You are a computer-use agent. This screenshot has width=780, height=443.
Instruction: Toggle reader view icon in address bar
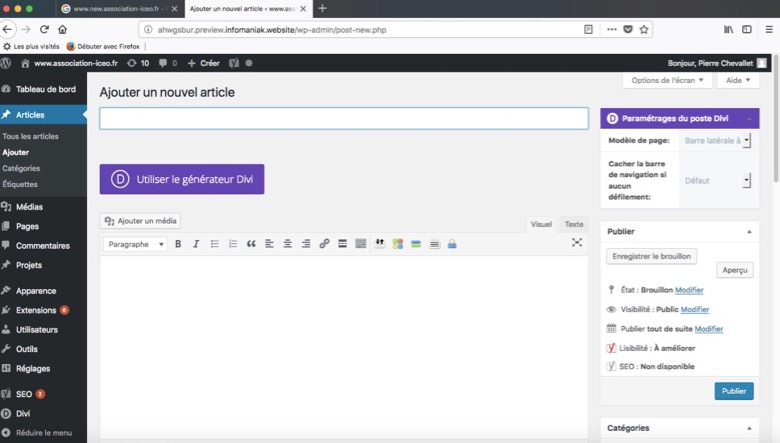[x=588, y=29]
